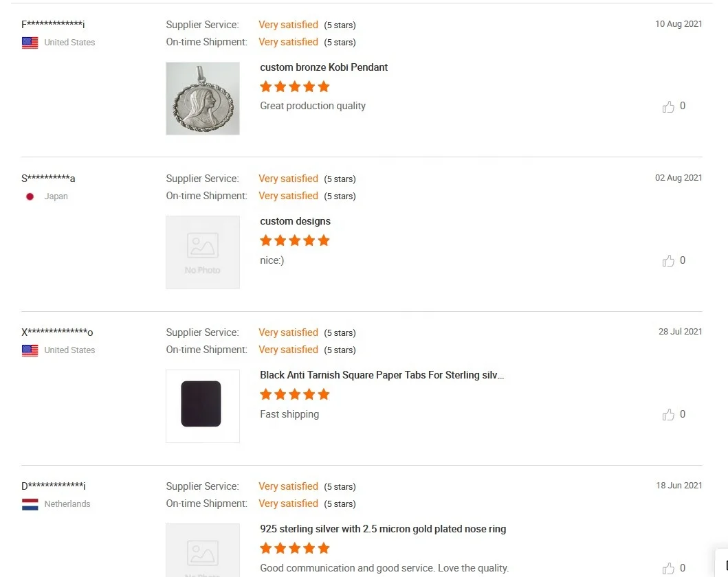Open 'custom bronze Kobi Pendant' product link
The width and height of the screenshot is (728, 577).
click(324, 67)
